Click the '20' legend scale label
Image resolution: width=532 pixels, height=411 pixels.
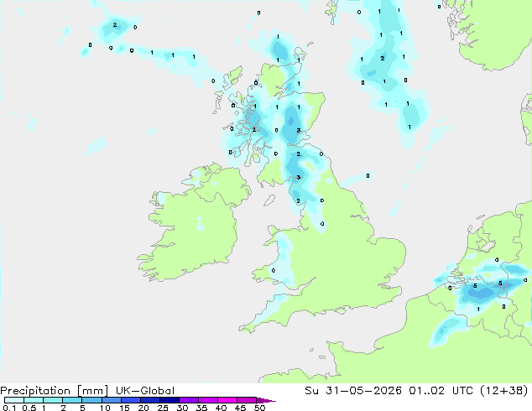coord(143,408)
